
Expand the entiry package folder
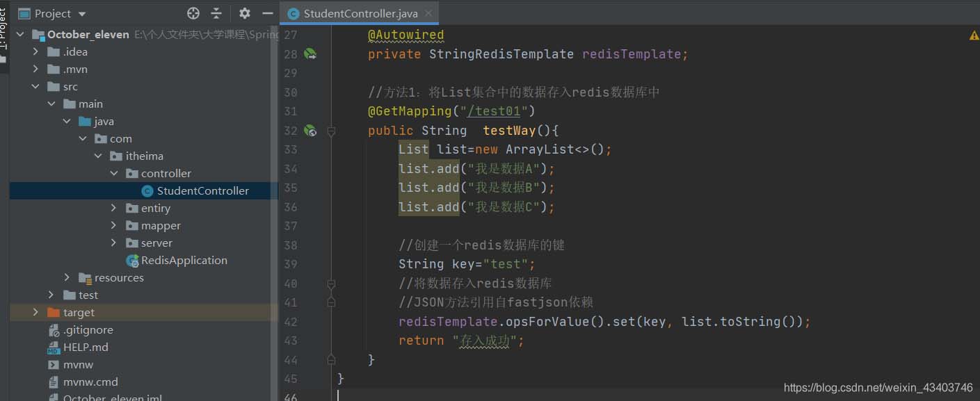[113, 208]
